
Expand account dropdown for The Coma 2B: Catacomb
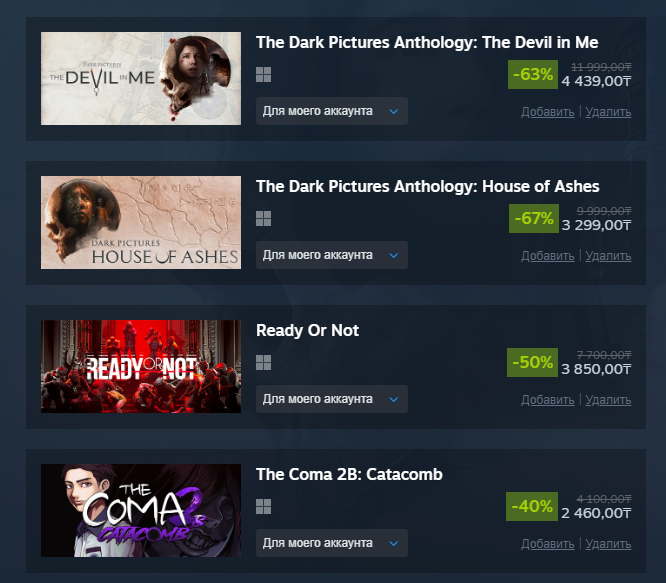coord(332,543)
